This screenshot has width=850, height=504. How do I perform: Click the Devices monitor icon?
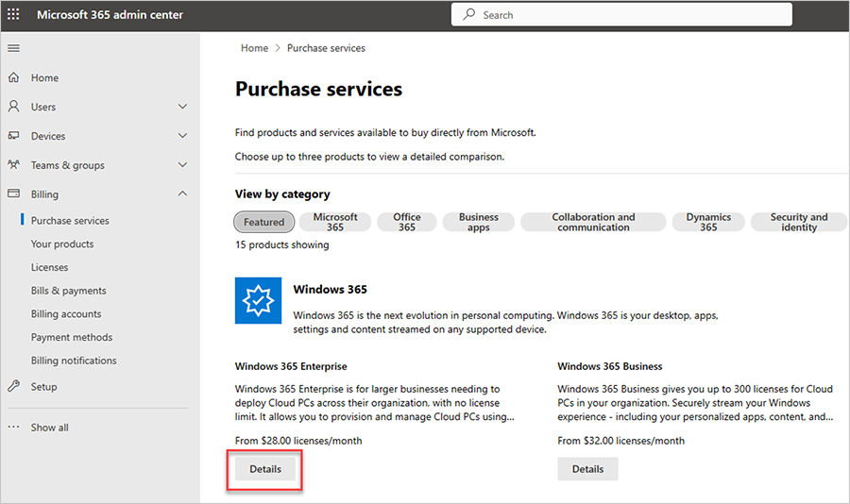pyautogui.click(x=14, y=136)
